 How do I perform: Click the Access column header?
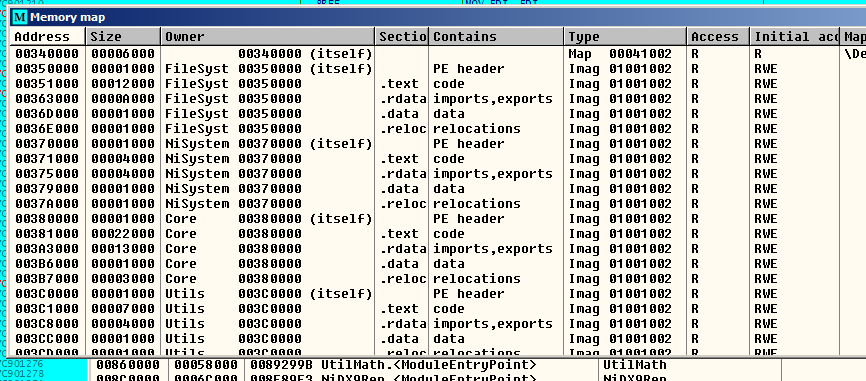718,36
